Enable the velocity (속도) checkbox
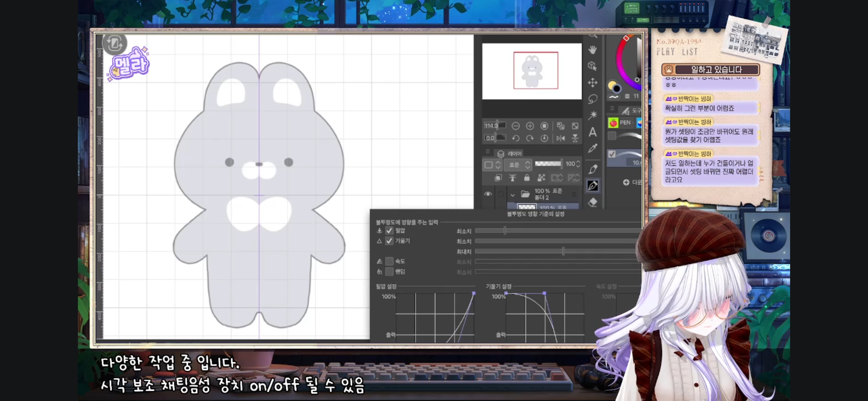868x401 pixels. point(389,261)
